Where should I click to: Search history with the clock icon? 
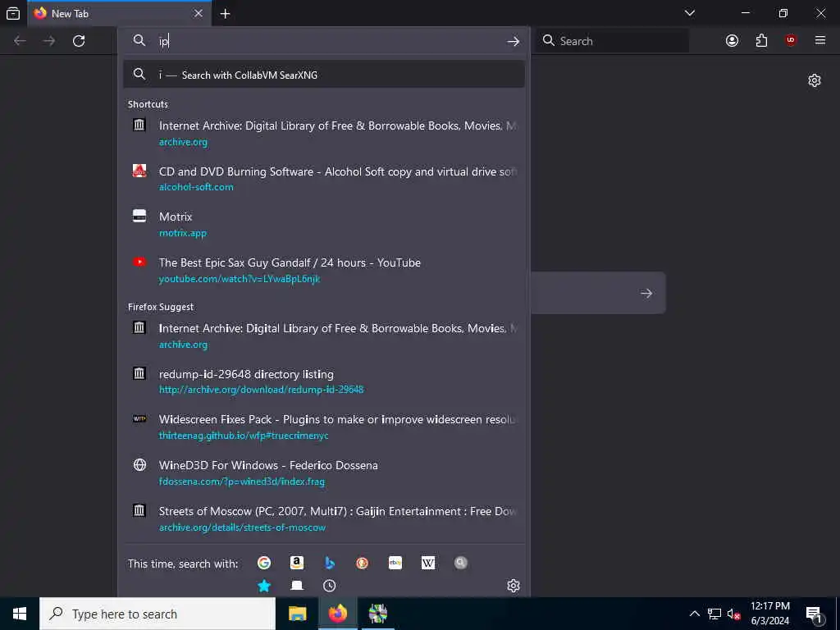point(330,586)
